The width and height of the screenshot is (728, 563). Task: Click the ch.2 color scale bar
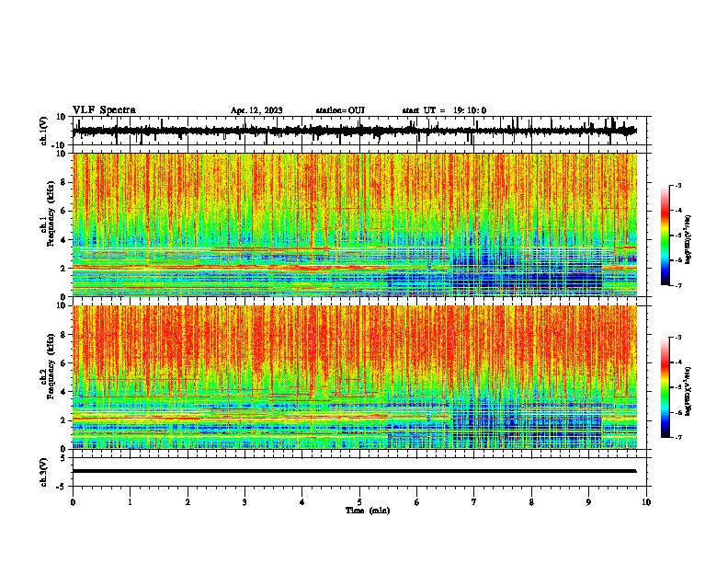click(x=665, y=387)
